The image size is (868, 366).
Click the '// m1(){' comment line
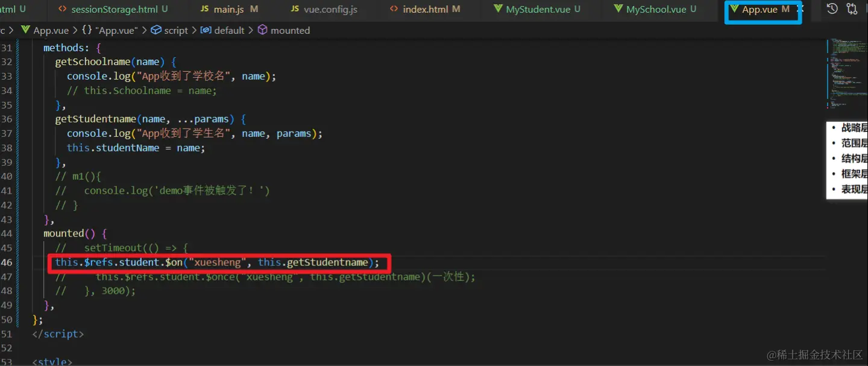coord(78,176)
